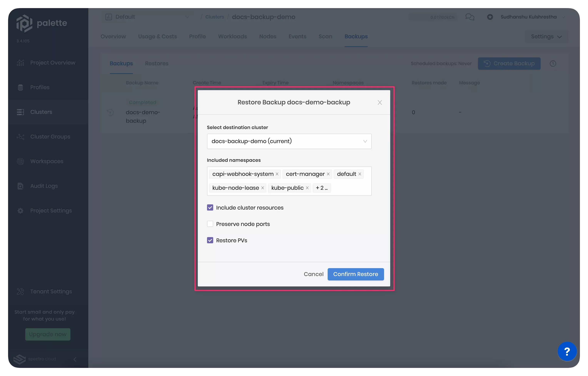Open Project Settings using the gear icon
This screenshot has height=376, width=588.
point(20,211)
